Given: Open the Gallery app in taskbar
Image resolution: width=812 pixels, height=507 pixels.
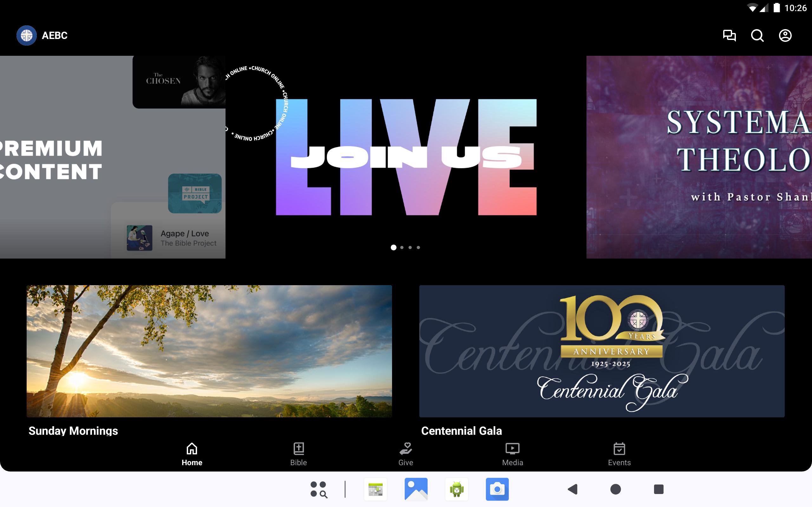Looking at the screenshot, I should coord(416,489).
